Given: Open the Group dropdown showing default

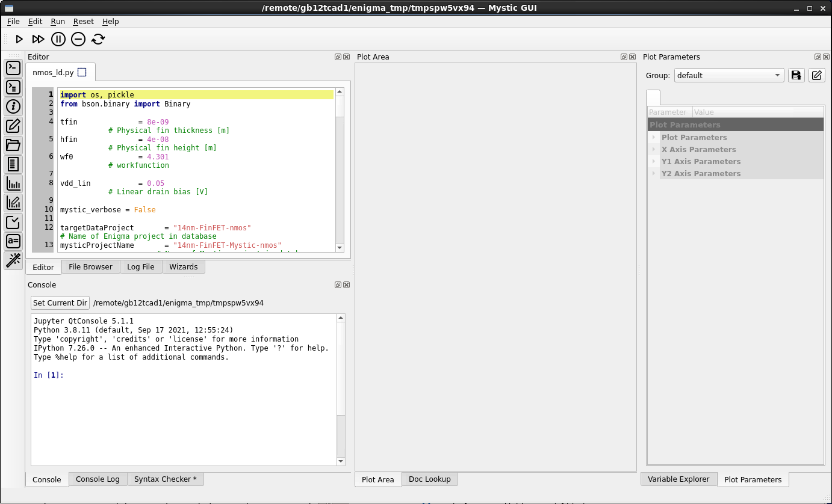Looking at the screenshot, I should click(728, 75).
